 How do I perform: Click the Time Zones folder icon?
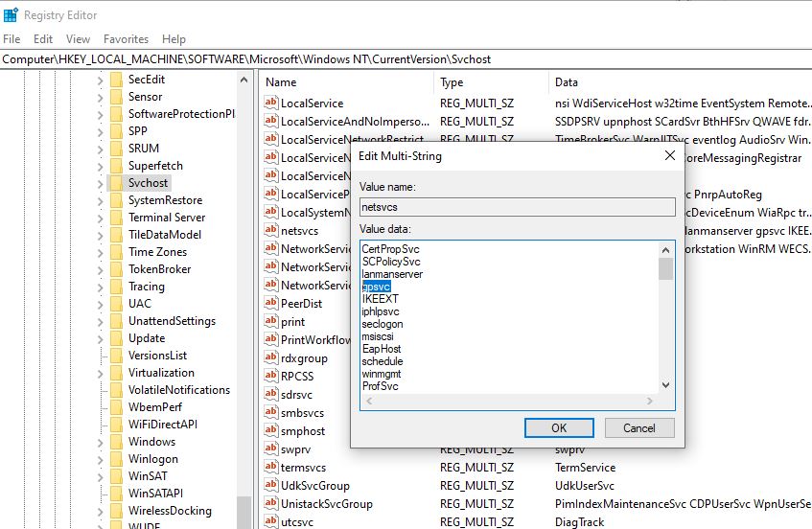click(x=117, y=251)
